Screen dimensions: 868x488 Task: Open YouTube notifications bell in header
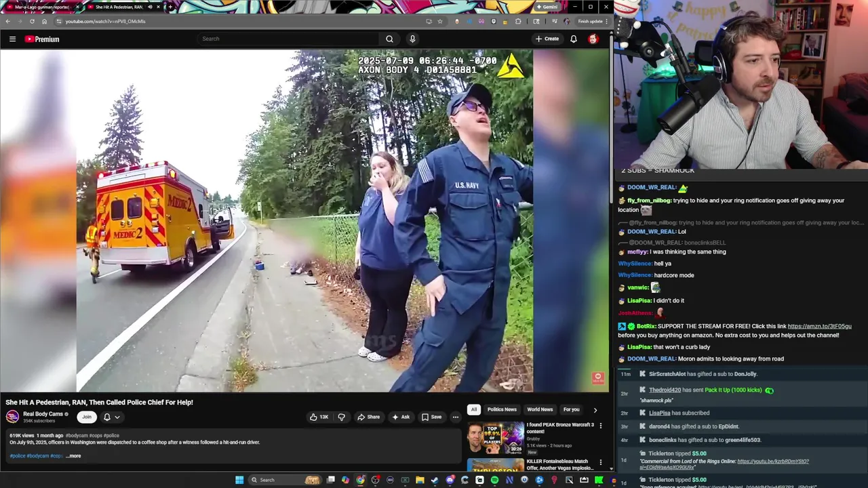click(574, 39)
